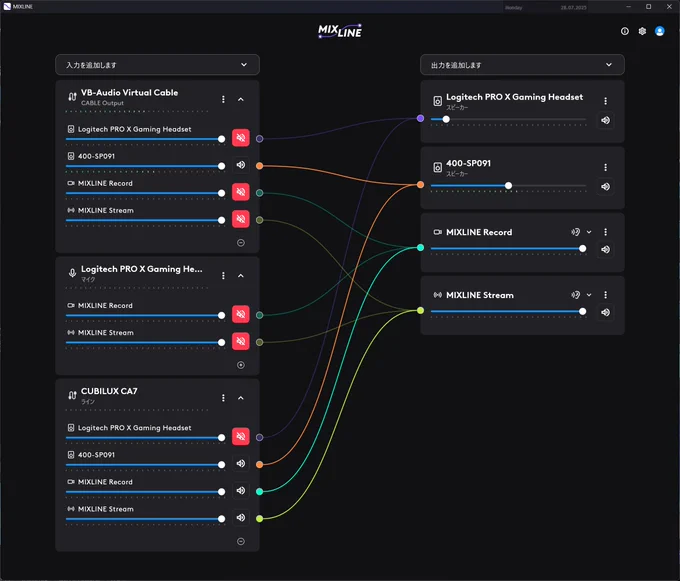
Task: Adjust Logitech headset output volume slider
Action: click(508, 119)
